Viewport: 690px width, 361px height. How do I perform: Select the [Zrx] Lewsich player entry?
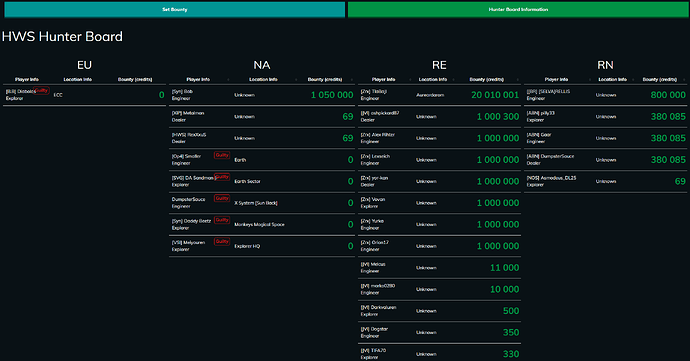[375, 159]
